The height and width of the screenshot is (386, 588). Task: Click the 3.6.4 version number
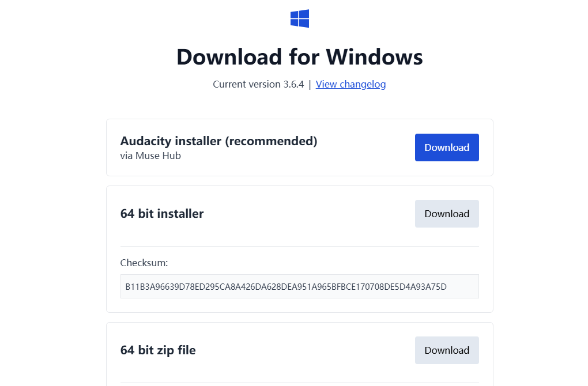pyautogui.click(x=293, y=84)
